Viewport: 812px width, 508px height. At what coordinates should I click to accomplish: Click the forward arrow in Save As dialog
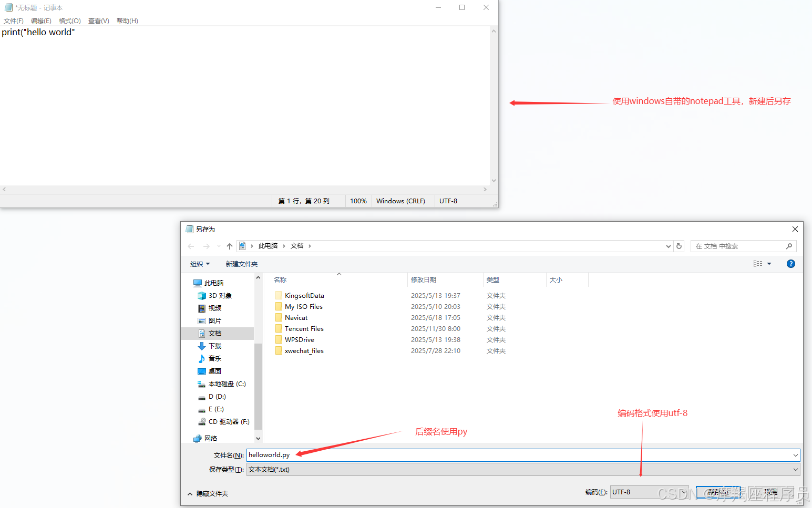[207, 246]
